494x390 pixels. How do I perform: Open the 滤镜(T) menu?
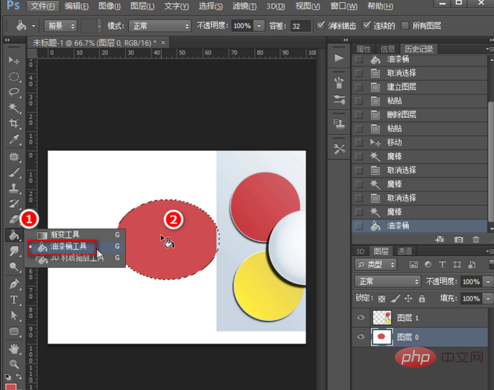click(245, 6)
